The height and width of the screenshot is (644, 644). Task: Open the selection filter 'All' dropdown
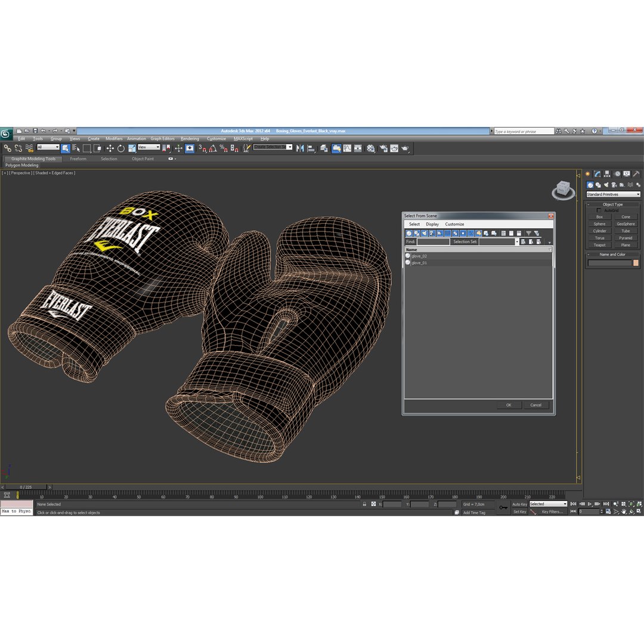click(x=48, y=147)
